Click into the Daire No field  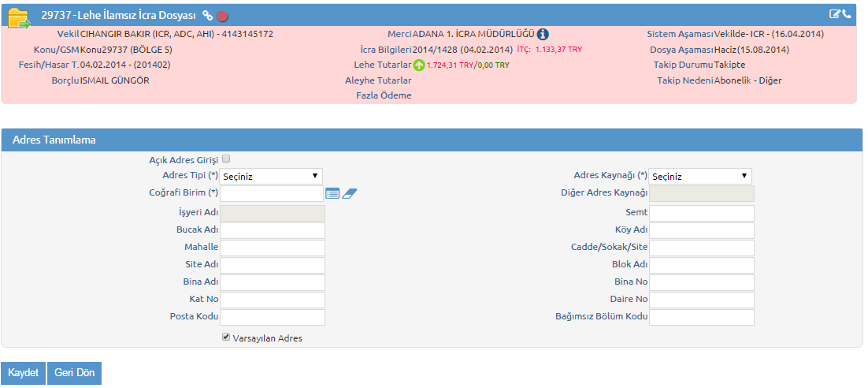tap(702, 300)
